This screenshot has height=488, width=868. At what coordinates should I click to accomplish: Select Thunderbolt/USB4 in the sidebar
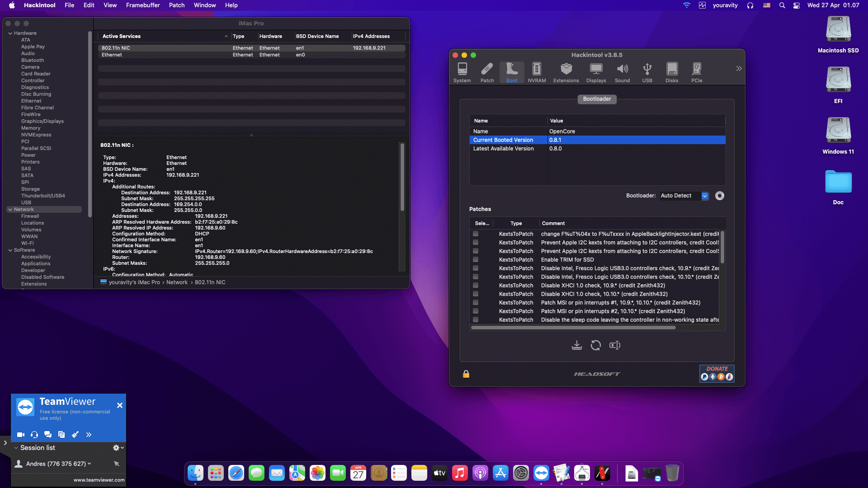43,196
